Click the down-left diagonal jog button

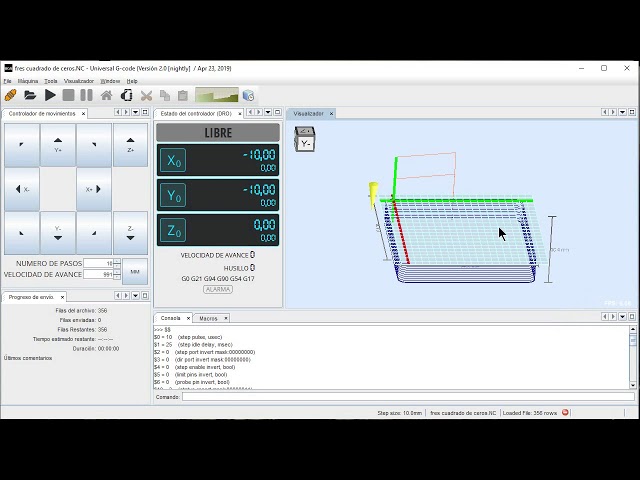[22, 233]
